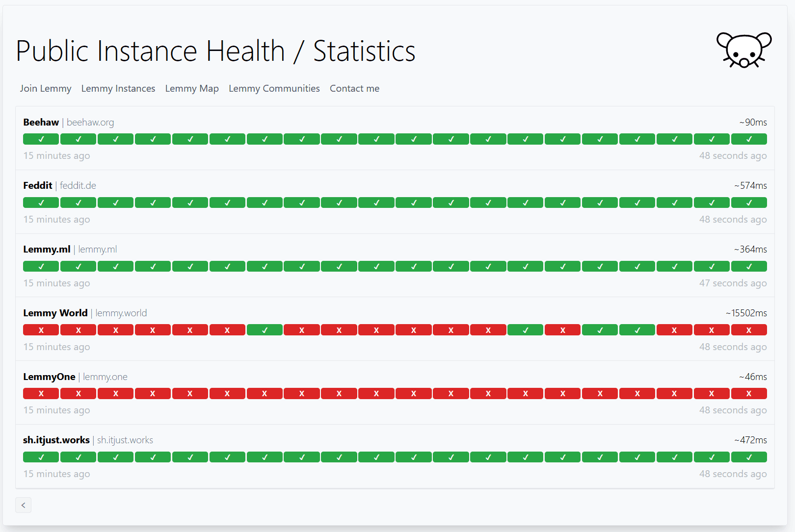Open Lemmy Instances page
This screenshot has height=532, width=795.
tap(118, 89)
